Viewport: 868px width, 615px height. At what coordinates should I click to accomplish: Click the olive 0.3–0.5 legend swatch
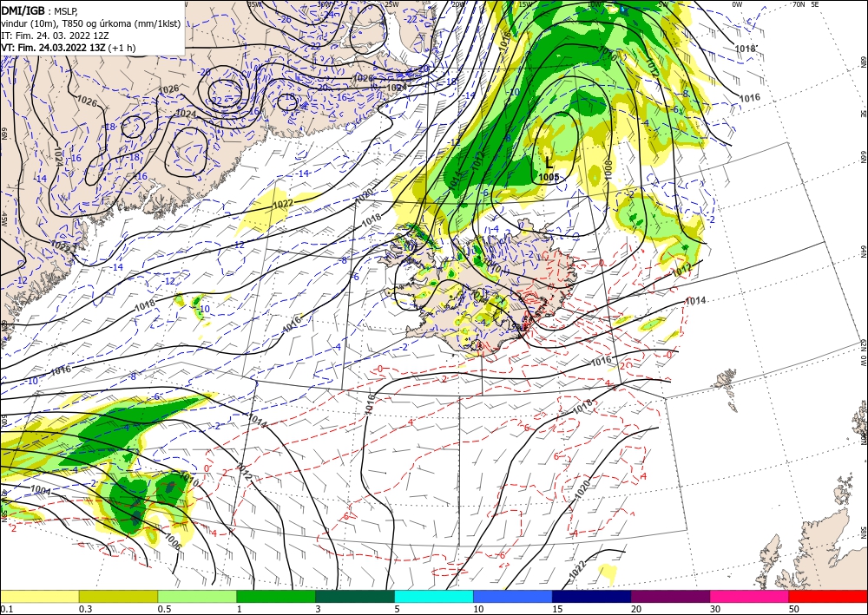pos(118,596)
